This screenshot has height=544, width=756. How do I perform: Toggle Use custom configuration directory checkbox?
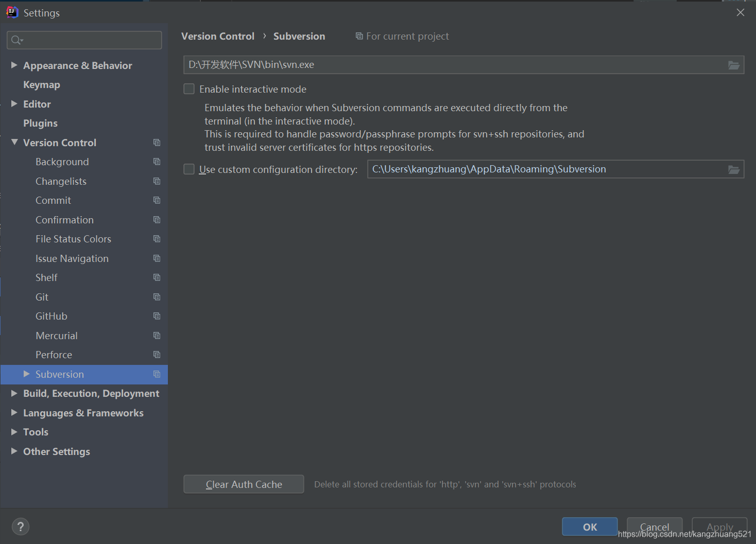tap(189, 169)
